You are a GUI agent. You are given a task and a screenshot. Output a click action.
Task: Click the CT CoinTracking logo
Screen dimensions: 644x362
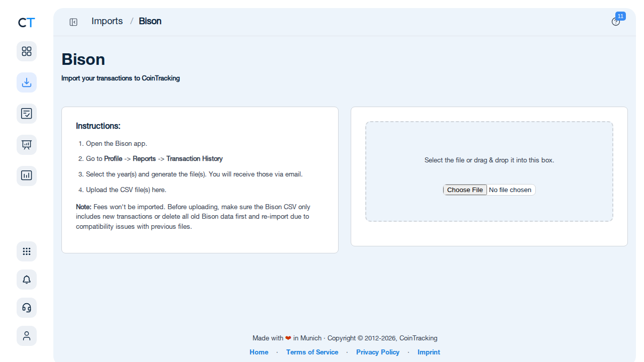(27, 23)
